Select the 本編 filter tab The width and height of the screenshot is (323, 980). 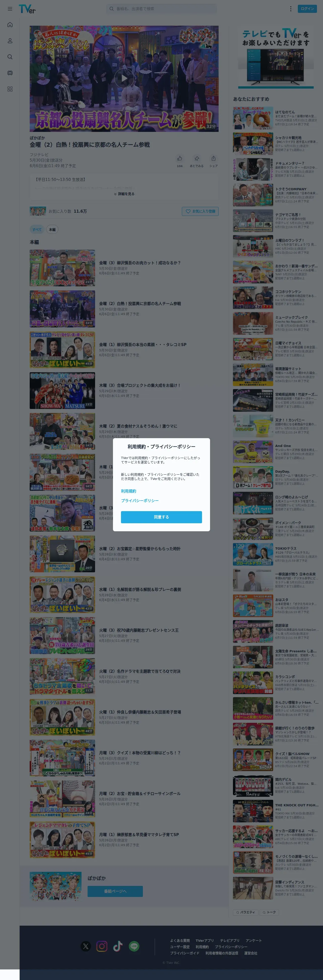point(52,230)
